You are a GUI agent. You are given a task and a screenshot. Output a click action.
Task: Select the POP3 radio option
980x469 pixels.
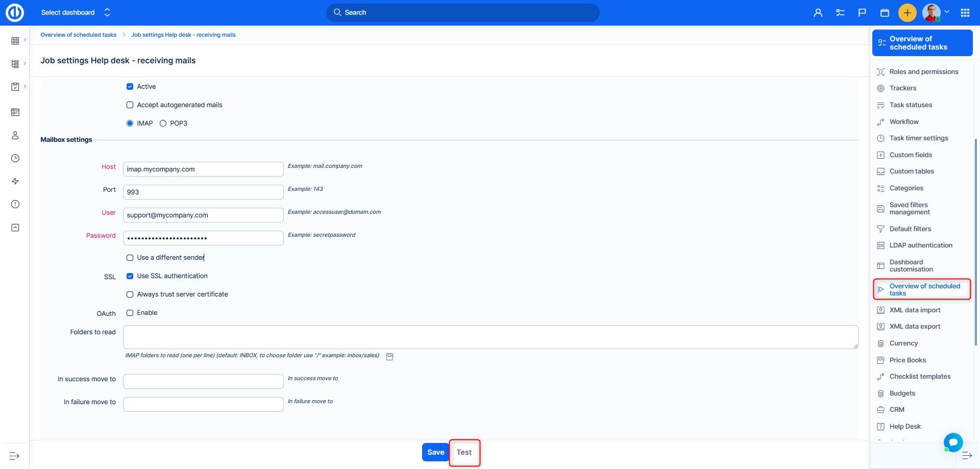163,124
